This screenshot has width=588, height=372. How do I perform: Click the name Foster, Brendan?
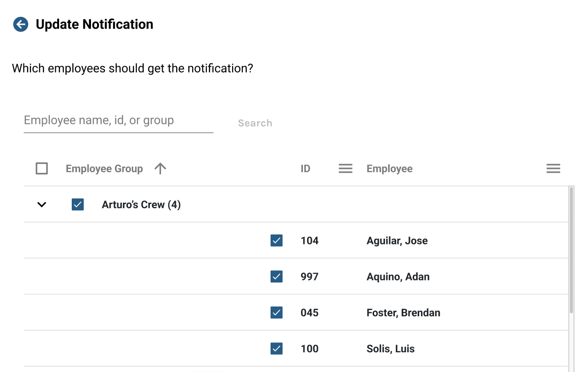(403, 313)
